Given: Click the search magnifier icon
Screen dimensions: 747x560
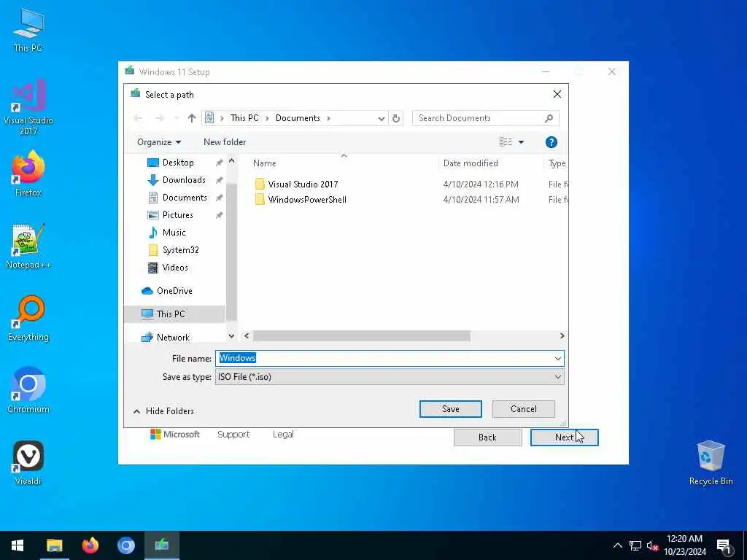Looking at the screenshot, I should 549,118.
